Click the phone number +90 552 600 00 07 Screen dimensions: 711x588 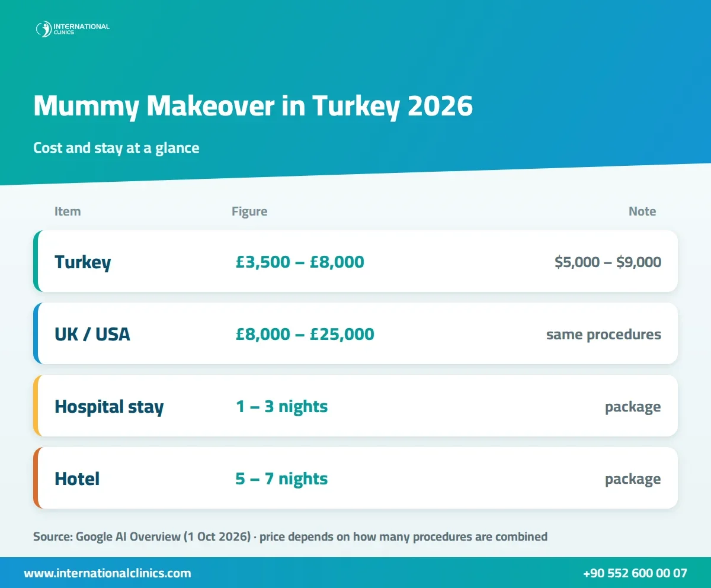(x=635, y=573)
